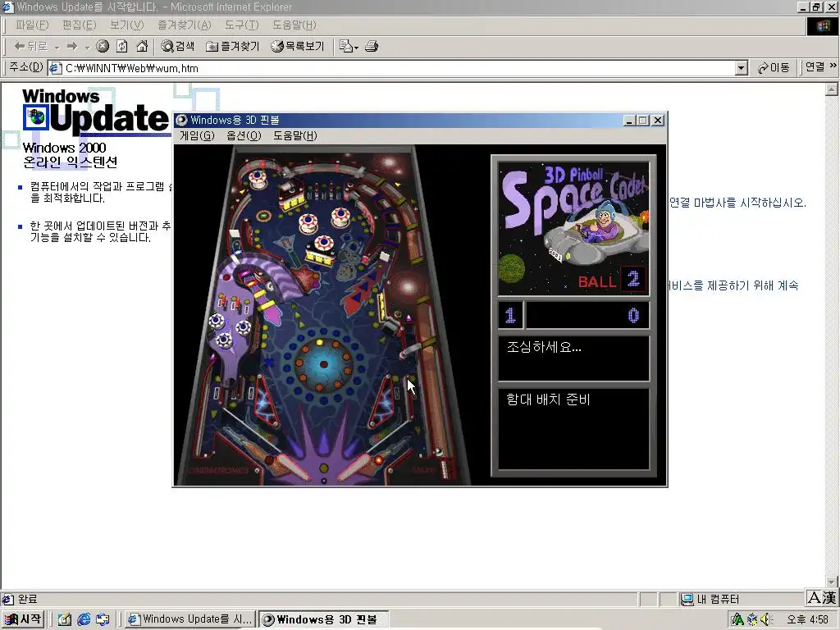This screenshot has width=840, height=630.
Task: Click the mail toolbar icon
Action: (x=346, y=47)
